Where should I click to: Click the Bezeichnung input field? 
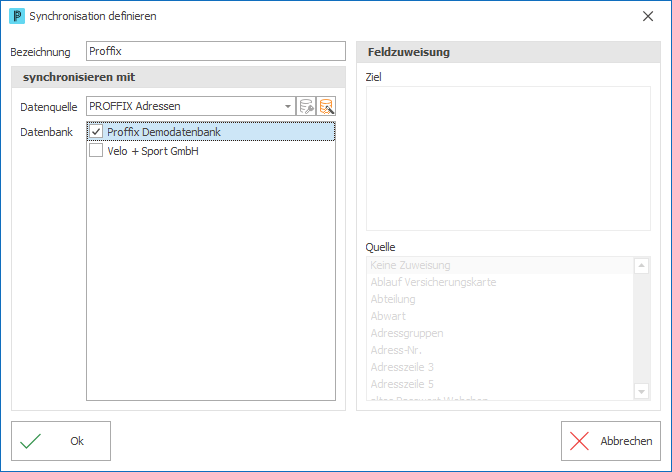pyautogui.click(x=216, y=51)
